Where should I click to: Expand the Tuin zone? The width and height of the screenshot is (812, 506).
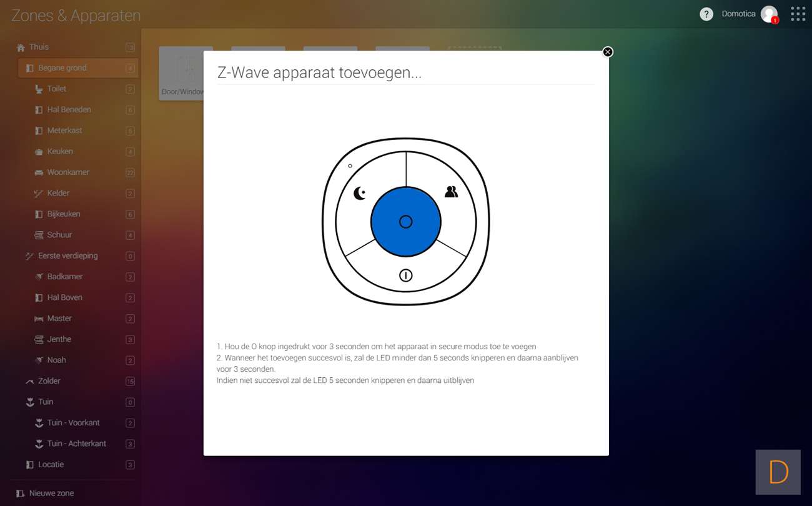(x=46, y=402)
